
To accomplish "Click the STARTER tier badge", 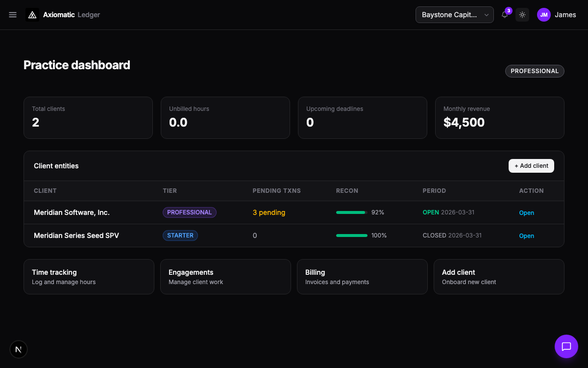I will [180, 236].
